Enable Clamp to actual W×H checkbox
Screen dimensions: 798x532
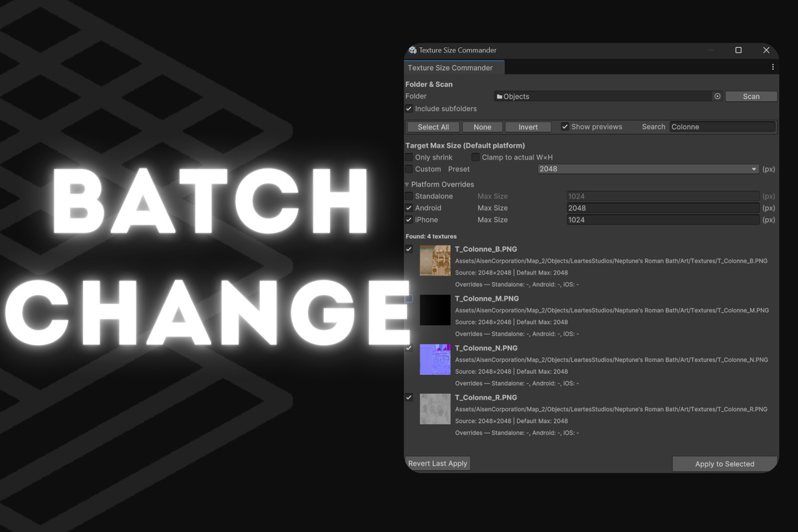pyautogui.click(x=475, y=157)
